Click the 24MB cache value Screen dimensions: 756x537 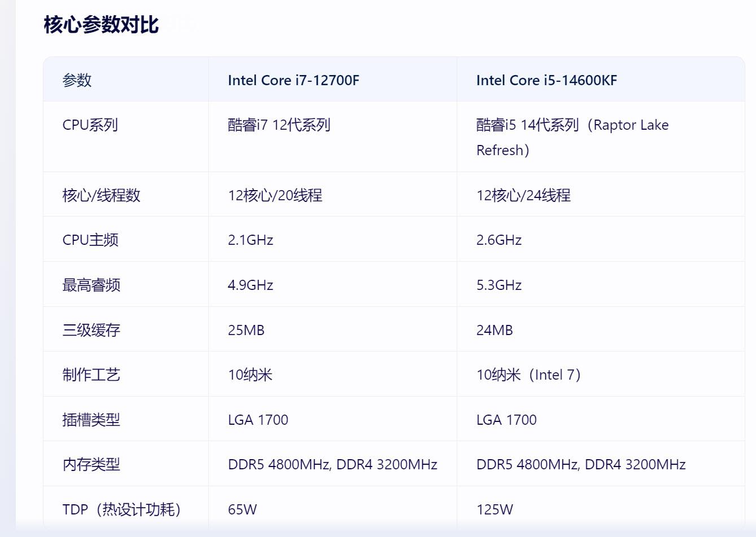coord(495,330)
